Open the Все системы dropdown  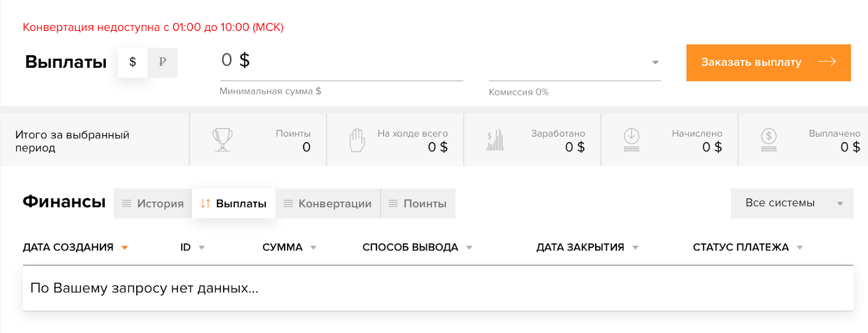(x=792, y=203)
